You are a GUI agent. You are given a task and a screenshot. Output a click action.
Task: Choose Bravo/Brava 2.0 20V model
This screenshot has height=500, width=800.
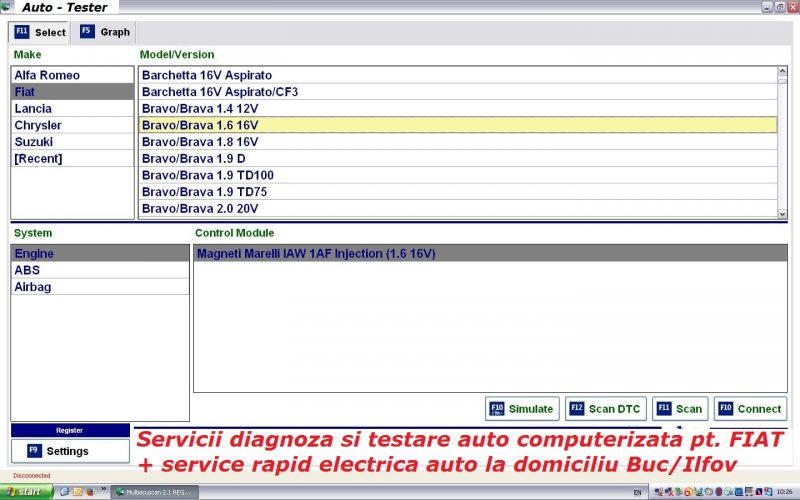coord(458,209)
